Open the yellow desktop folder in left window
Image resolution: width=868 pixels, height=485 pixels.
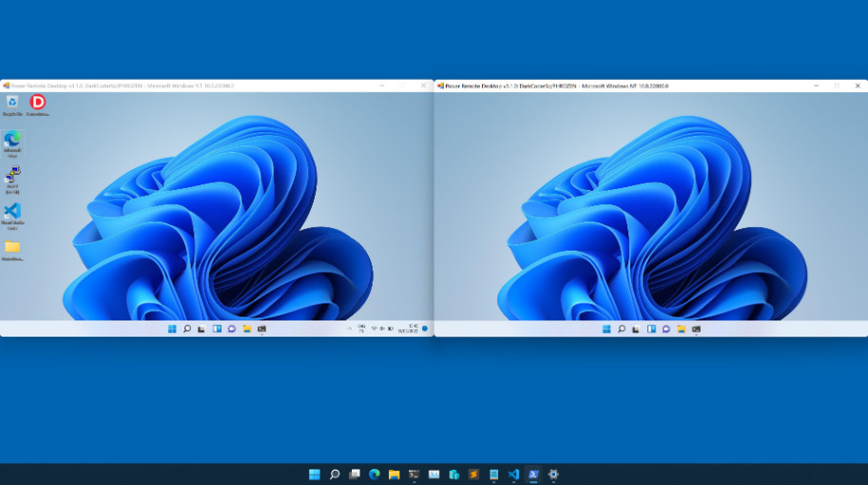pos(12,250)
